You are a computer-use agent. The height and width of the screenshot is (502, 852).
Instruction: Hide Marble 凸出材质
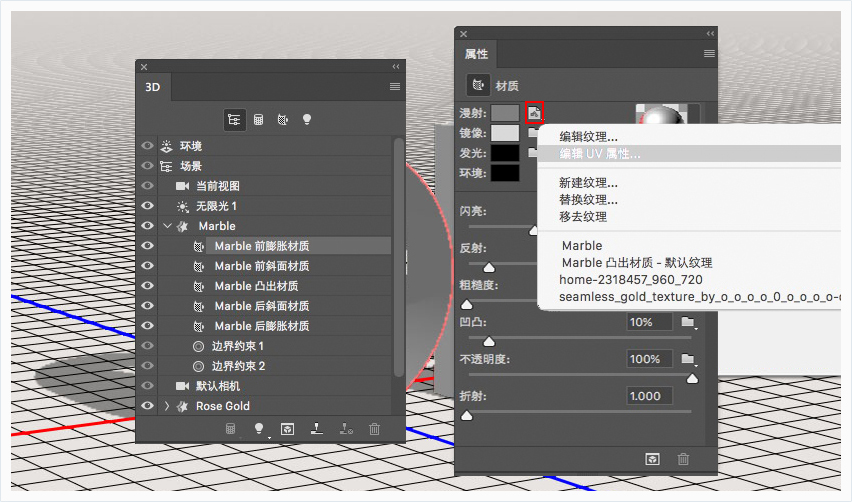click(x=147, y=286)
